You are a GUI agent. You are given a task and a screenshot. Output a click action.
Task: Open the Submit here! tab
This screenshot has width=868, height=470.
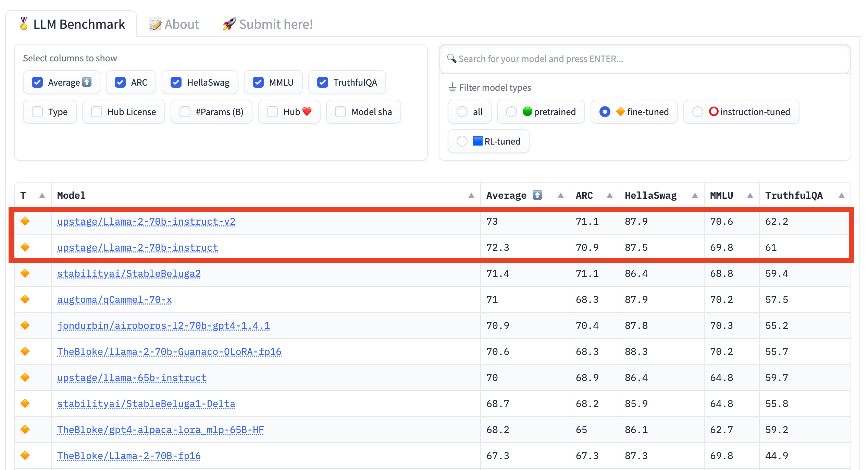click(267, 24)
